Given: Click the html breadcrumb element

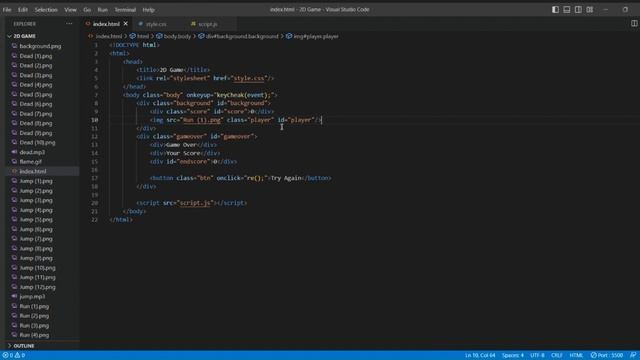Looking at the screenshot, I should 142,36.
